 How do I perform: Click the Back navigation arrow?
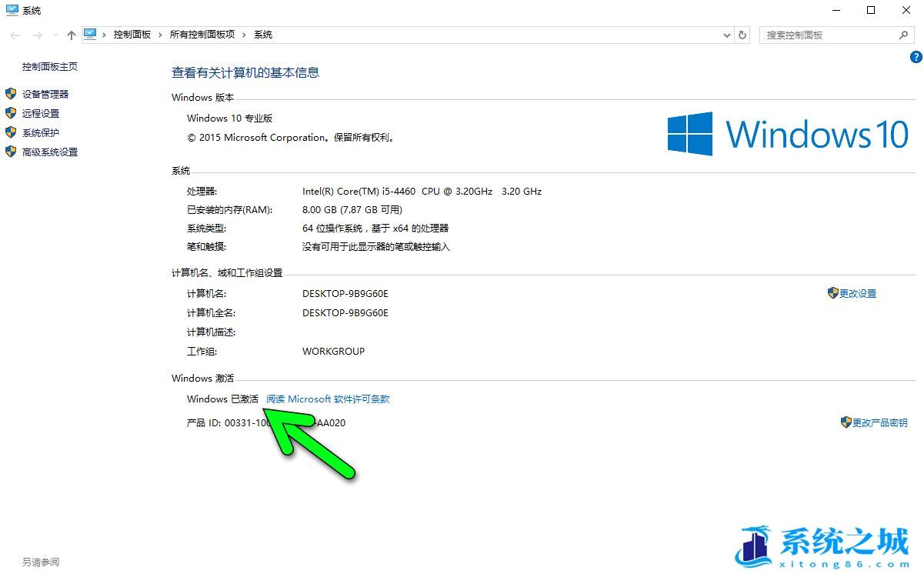[x=15, y=35]
